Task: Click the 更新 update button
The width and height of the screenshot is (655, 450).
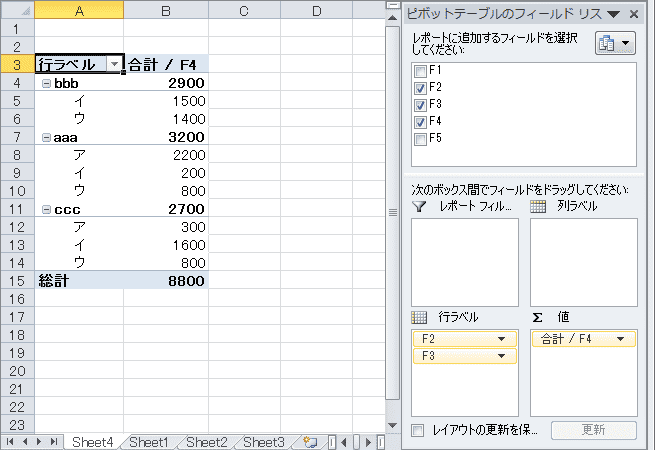Action: point(594,430)
